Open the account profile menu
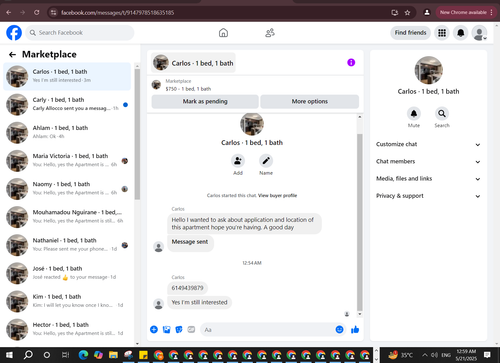 pos(479,33)
